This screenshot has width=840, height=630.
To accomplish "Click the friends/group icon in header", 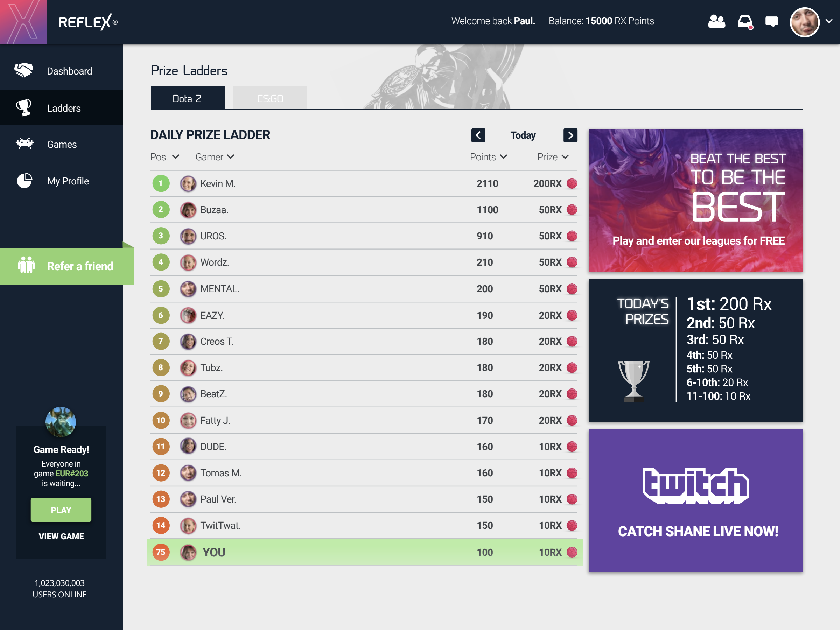I will [x=716, y=21].
